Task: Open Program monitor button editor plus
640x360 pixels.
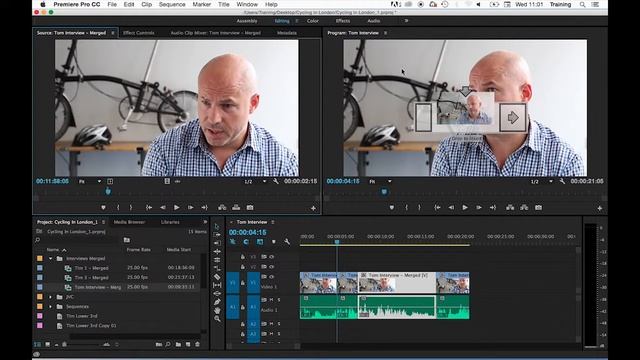Action: [x=600, y=208]
